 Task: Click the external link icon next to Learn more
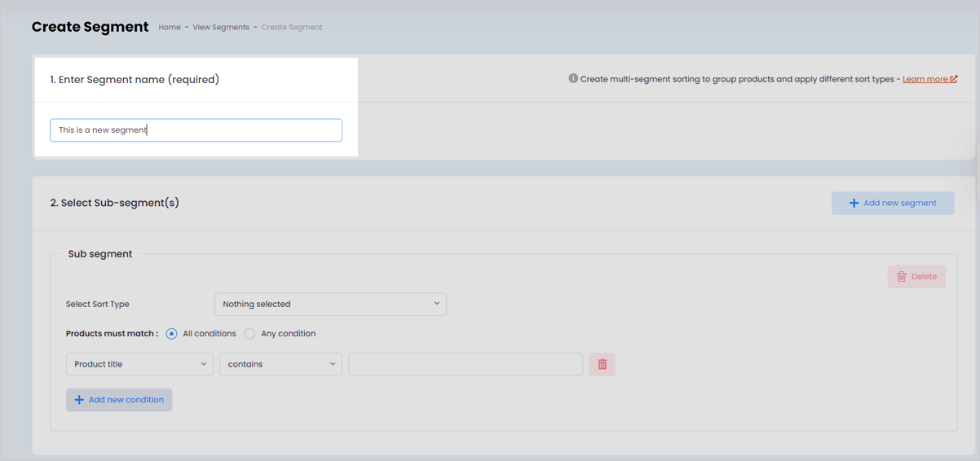pyautogui.click(x=954, y=79)
